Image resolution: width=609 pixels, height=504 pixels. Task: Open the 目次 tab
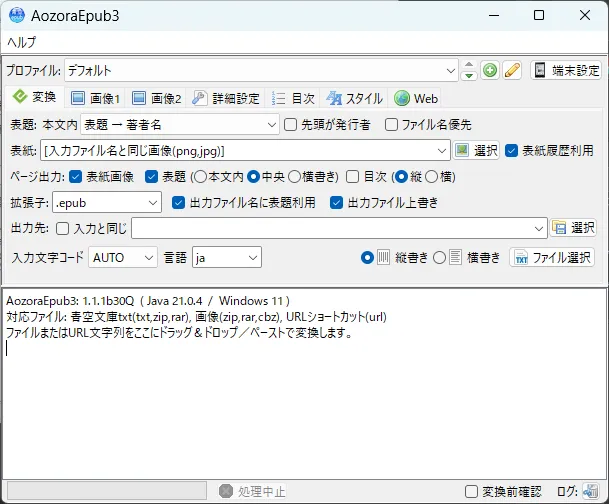[x=293, y=99]
